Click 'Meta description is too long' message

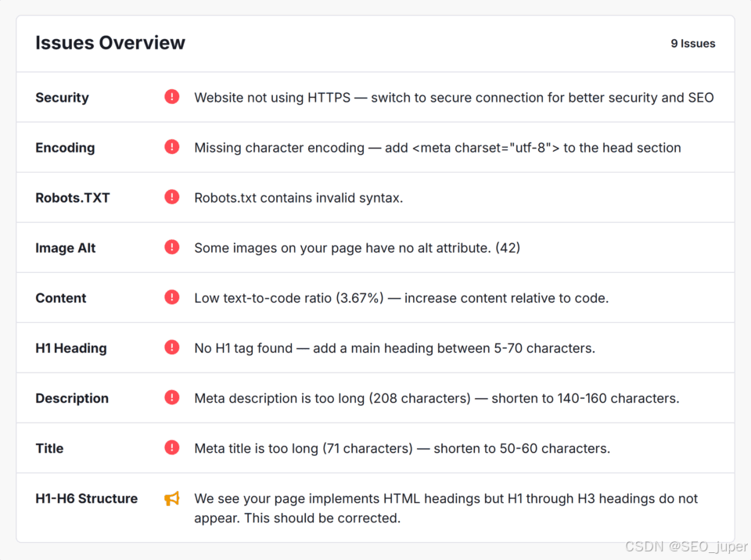[437, 398]
